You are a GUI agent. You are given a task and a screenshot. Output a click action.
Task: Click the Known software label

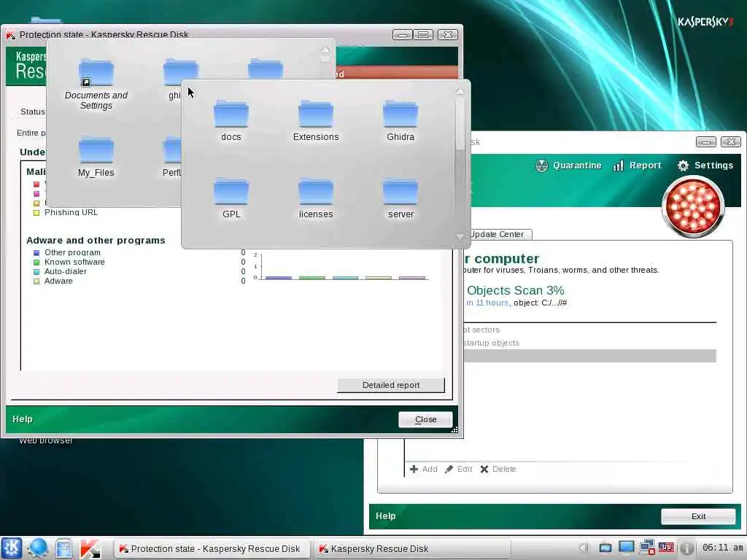pyautogui.click(x=74, y=262)
